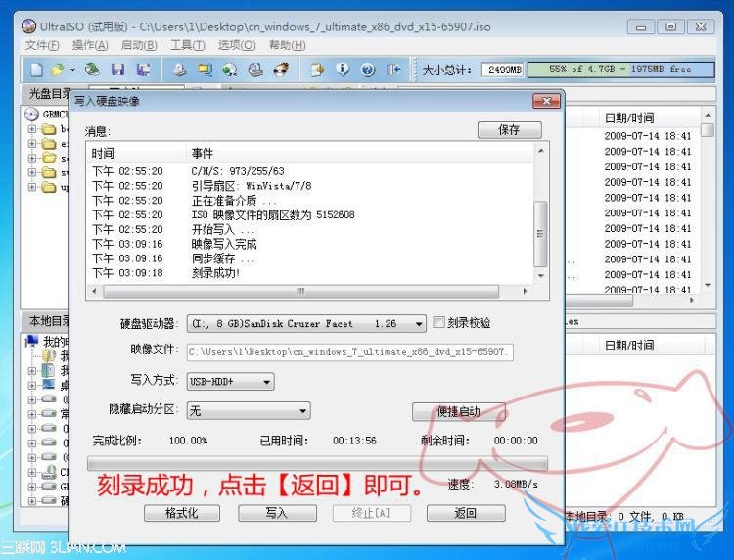734x560 pixels.
Task: Enable the 刻录校验 checkbox
Action: point(438,323)
